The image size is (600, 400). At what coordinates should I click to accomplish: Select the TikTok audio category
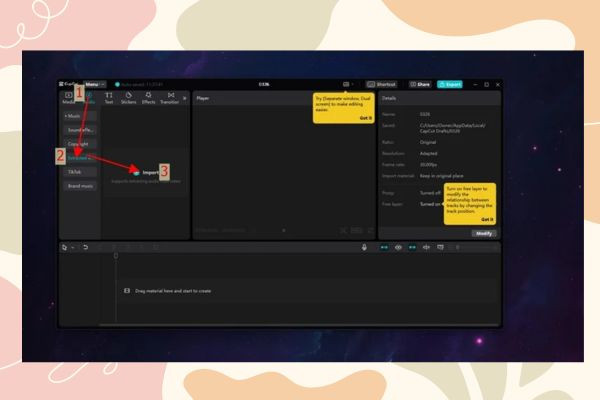[80, 172]
